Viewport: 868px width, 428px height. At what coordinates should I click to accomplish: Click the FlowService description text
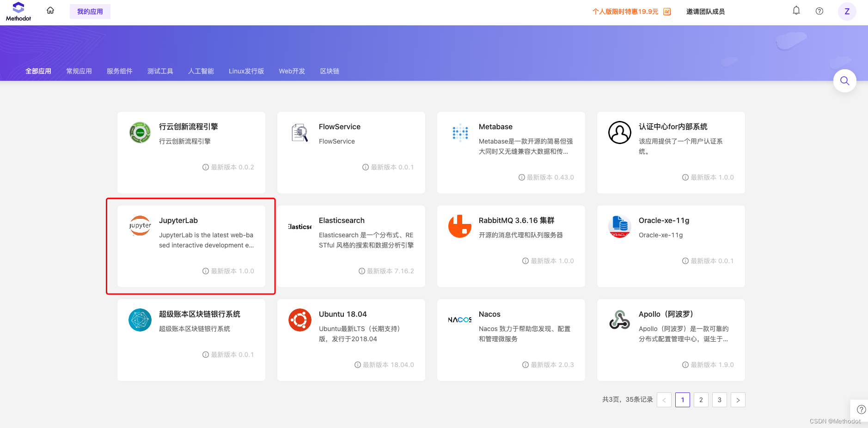(x=337, y=141)
